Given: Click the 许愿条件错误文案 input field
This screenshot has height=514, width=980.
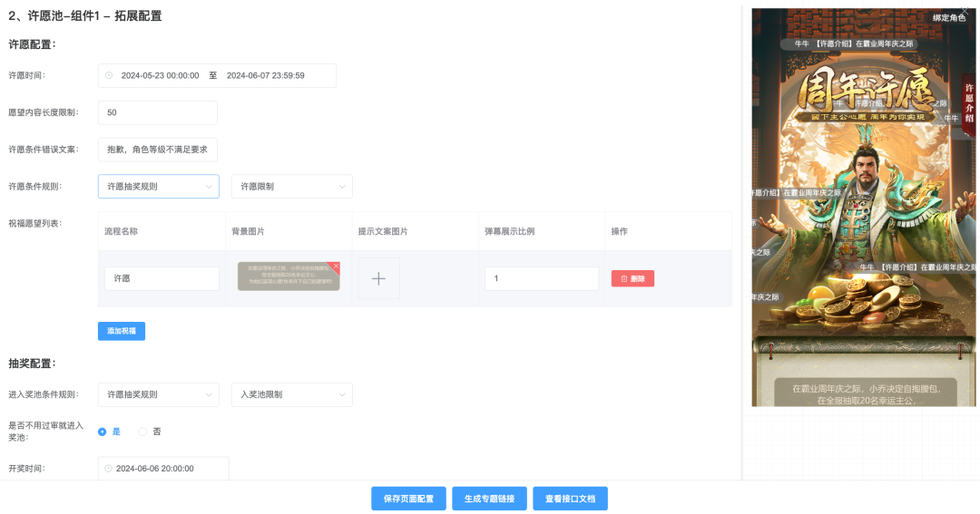Looking at the screenshot, I should coord(158,150).
